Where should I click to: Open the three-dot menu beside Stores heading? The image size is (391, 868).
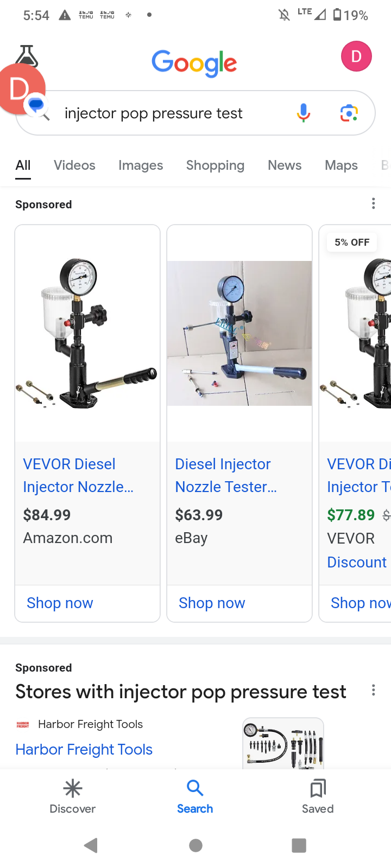(373, 690)
